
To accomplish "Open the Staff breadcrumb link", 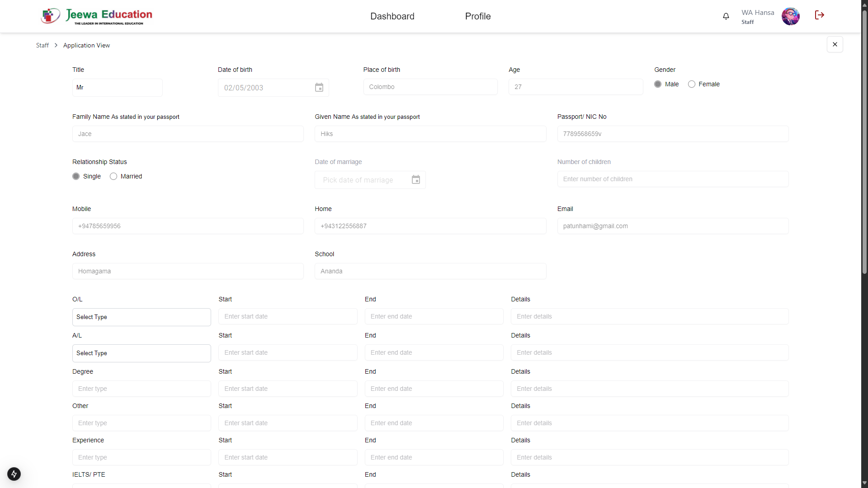I will [x=42, y=45].
